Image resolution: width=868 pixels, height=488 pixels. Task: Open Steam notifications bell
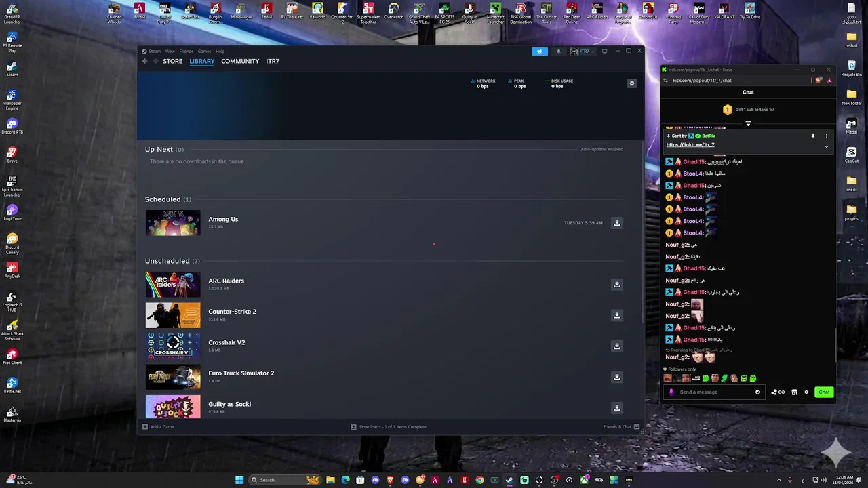pos(559,52)
